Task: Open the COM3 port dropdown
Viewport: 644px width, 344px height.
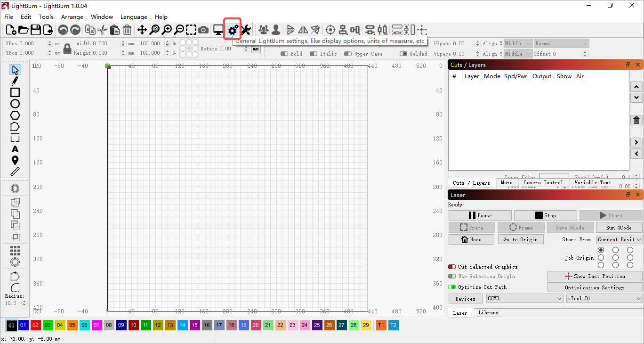Action: click(524, 298)
